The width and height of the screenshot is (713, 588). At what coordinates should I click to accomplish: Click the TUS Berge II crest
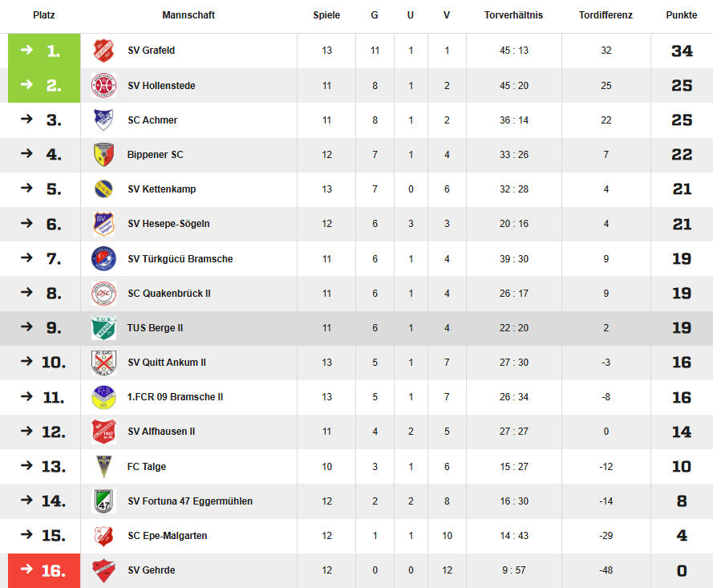[103, 328]
